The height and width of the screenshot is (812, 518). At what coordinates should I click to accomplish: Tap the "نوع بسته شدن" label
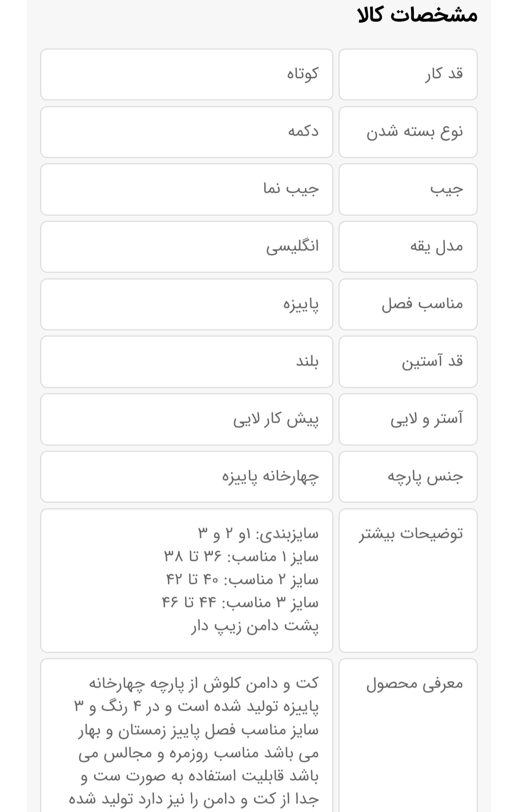coord(414,131)
